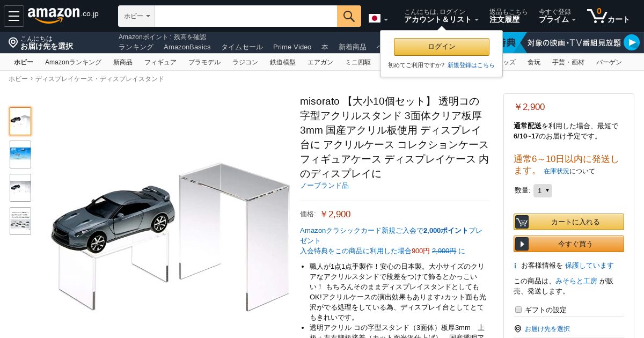
Task: Select the second product thumbnail image
Action: (20, 155)
